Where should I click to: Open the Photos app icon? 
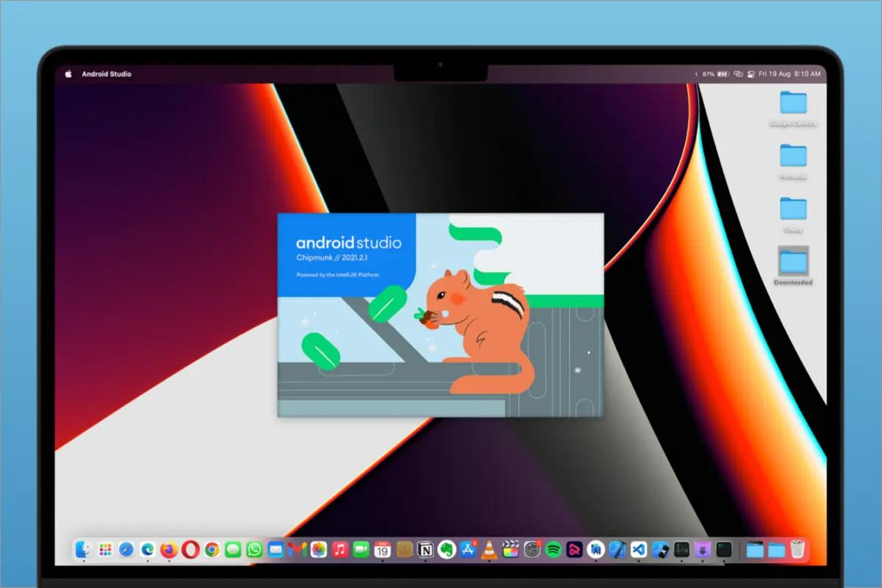click(x=318, y=549)
